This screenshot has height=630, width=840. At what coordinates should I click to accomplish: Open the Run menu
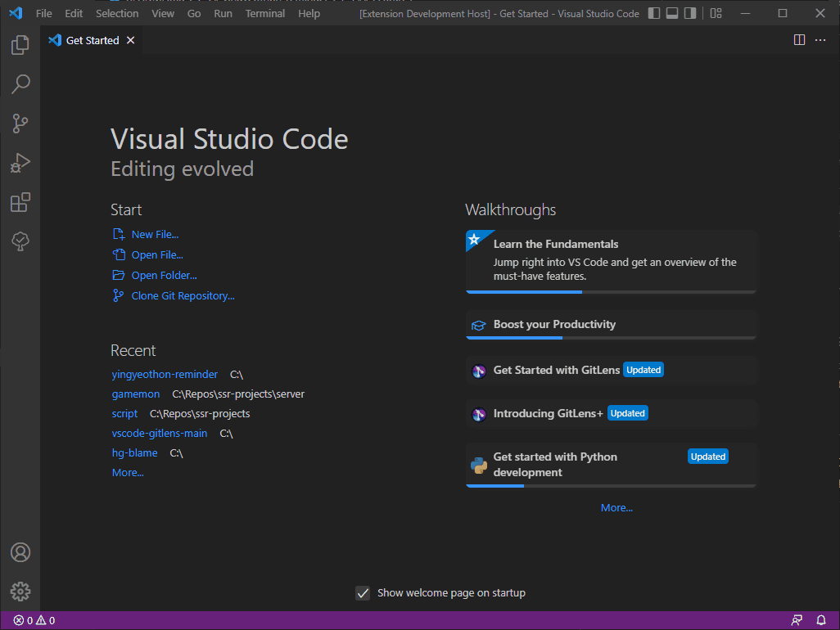coord(223,13)
